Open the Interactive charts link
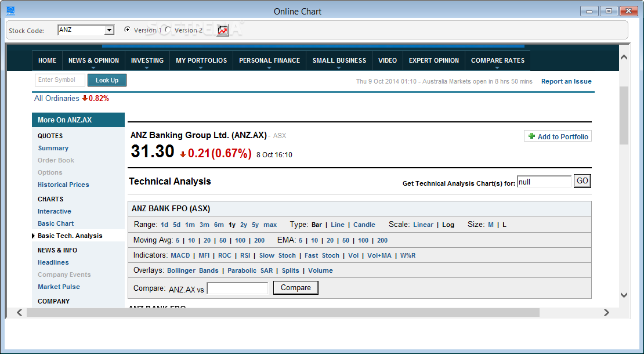This screenshot has height=354, width=644. click(54, 211)
